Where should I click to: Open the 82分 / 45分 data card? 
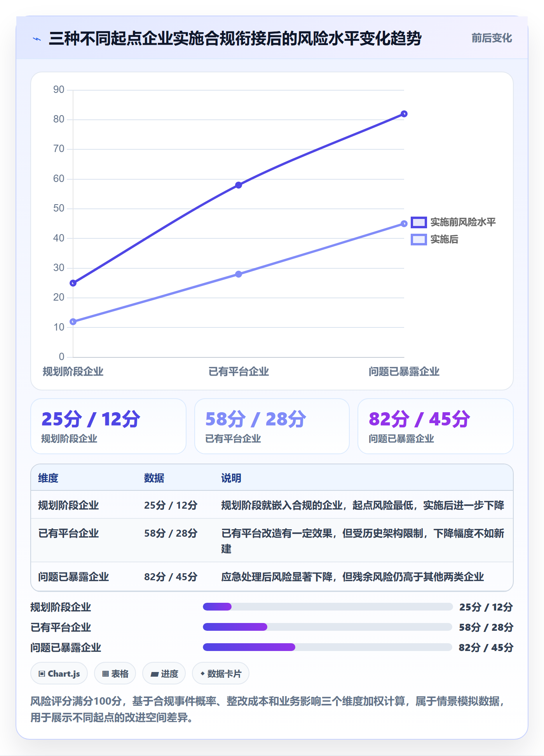tap(436, 426)
